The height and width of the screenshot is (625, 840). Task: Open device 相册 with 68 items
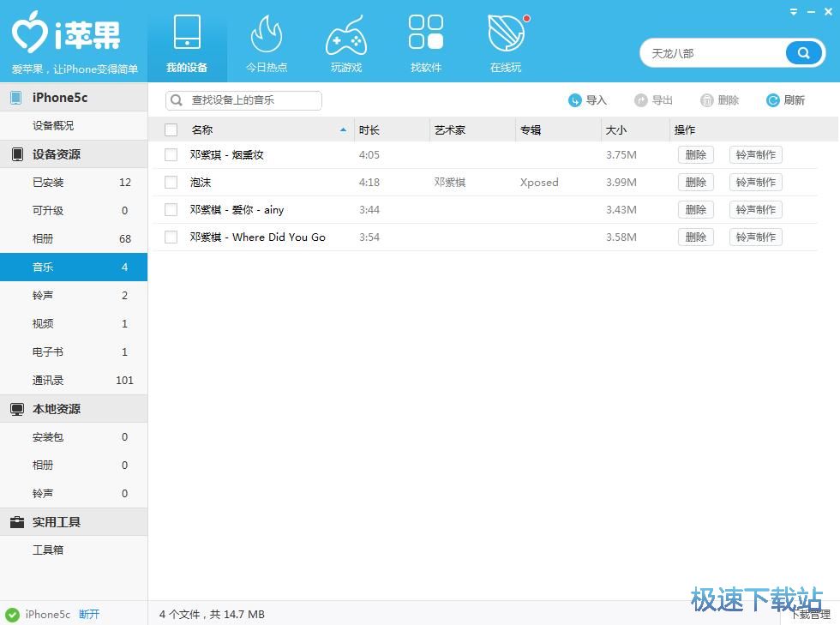74,239
